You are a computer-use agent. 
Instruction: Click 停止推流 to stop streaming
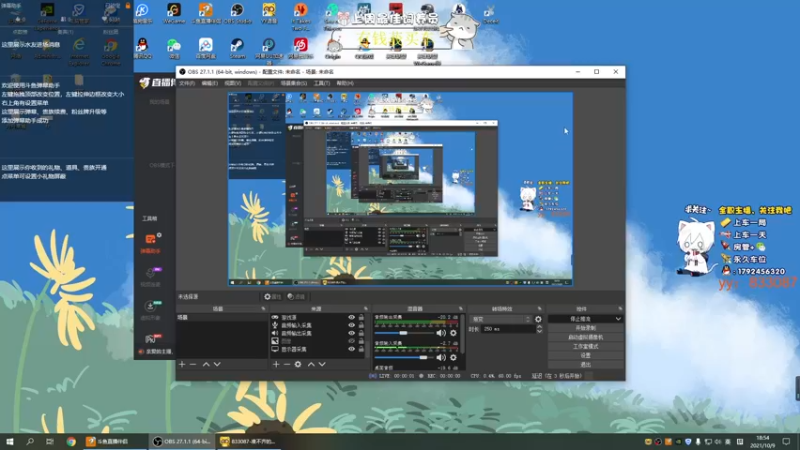580,319
